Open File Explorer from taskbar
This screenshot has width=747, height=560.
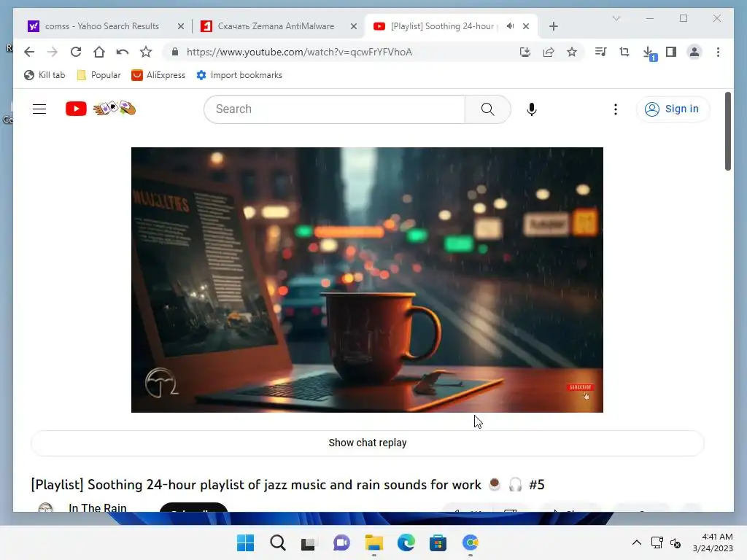coord(374,542)
